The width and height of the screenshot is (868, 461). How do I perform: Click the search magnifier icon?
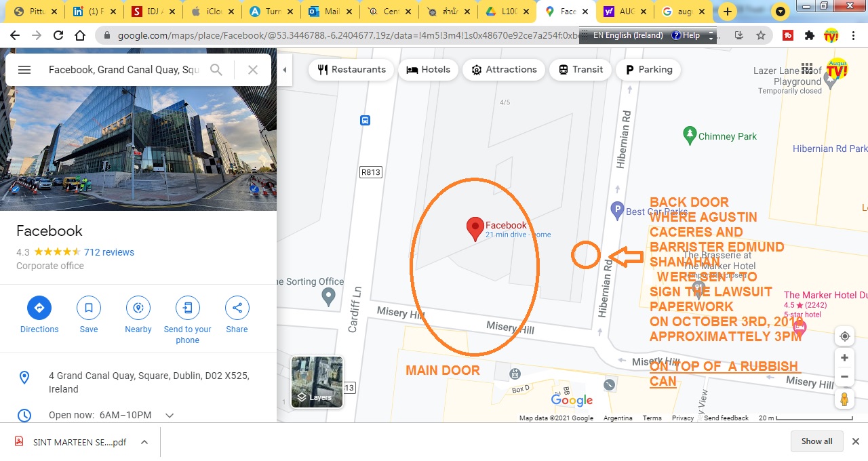[x=216, y=70]
